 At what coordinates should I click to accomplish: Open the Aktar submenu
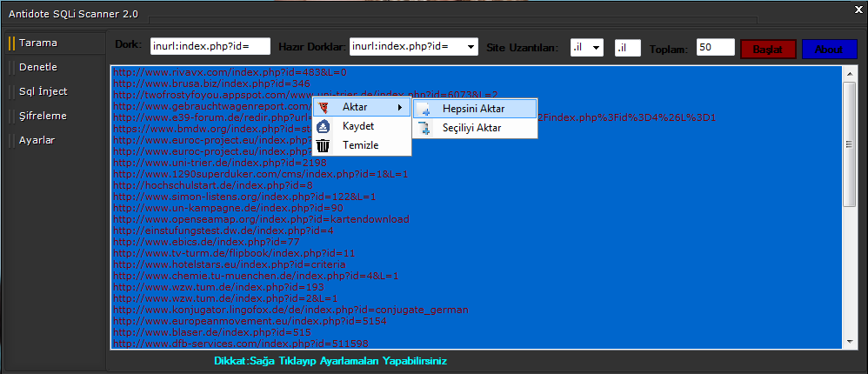point(362,107)
